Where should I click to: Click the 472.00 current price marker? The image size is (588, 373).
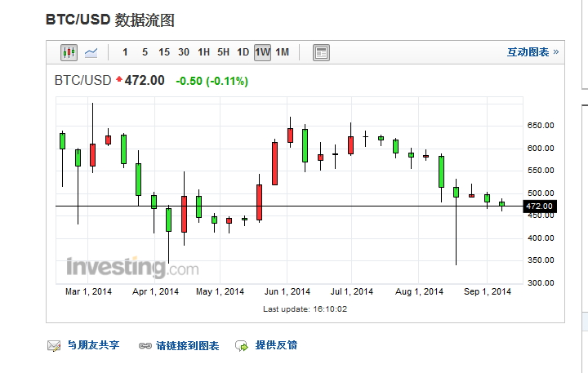(540, 206)
